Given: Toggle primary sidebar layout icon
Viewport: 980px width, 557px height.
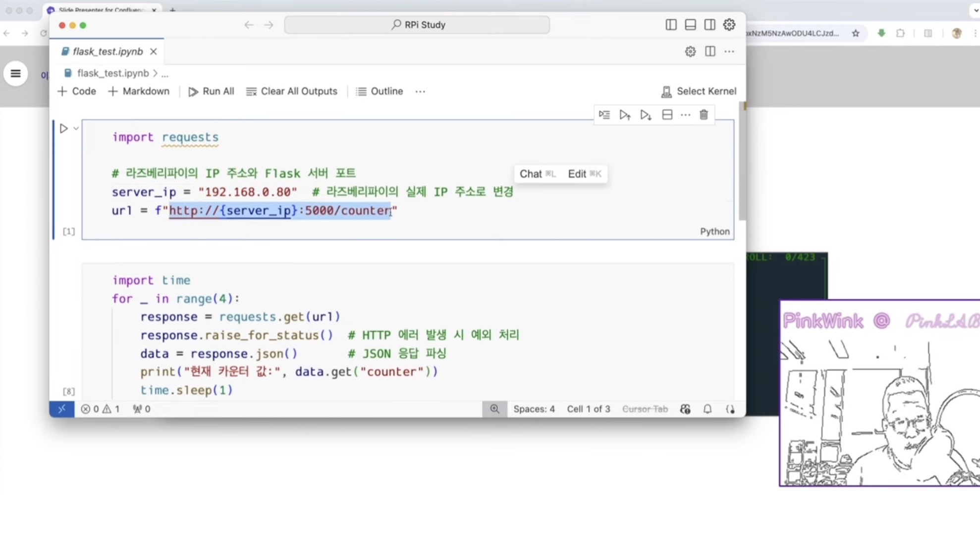Looking at the screenshot, I should (671, 25).
